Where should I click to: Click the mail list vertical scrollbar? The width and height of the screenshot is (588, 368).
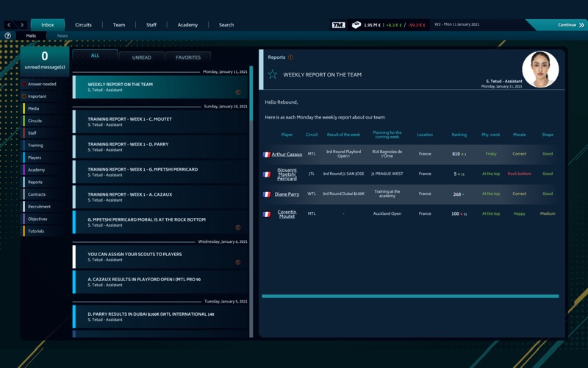coord(251,202)
